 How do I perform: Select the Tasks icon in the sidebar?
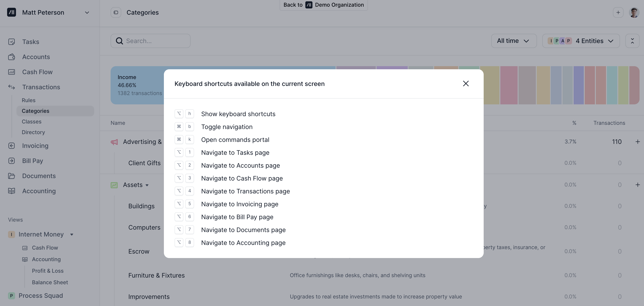tap(12, 42)
